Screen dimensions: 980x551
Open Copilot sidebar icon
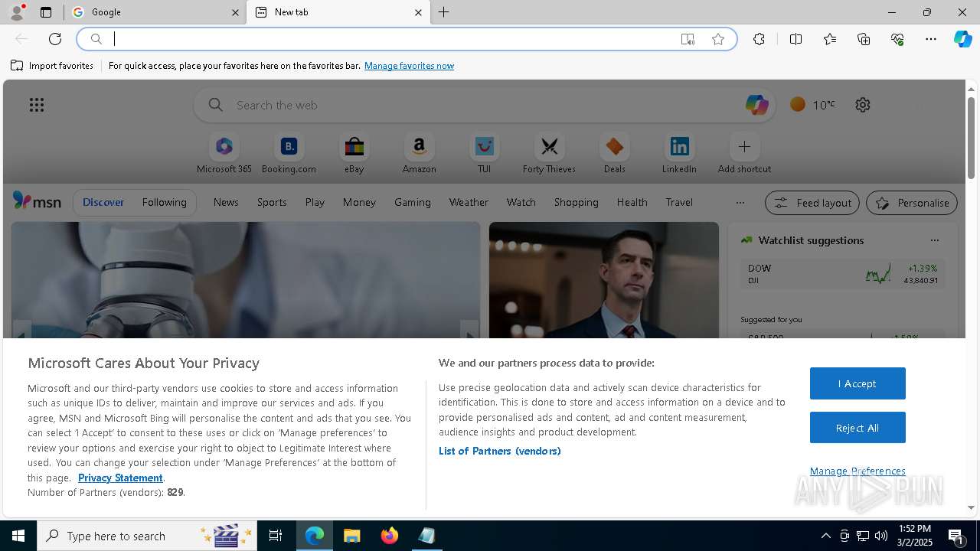tap(962, 39)
